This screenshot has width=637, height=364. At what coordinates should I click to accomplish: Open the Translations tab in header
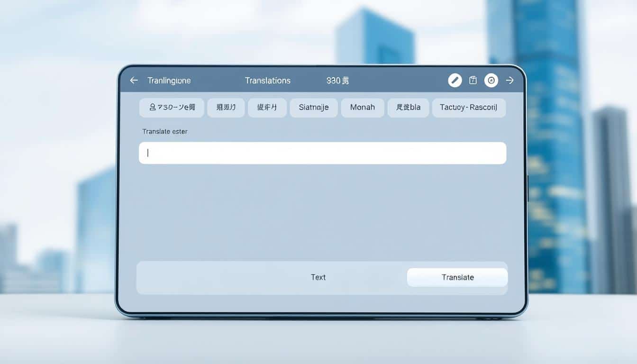pos(267,81)
